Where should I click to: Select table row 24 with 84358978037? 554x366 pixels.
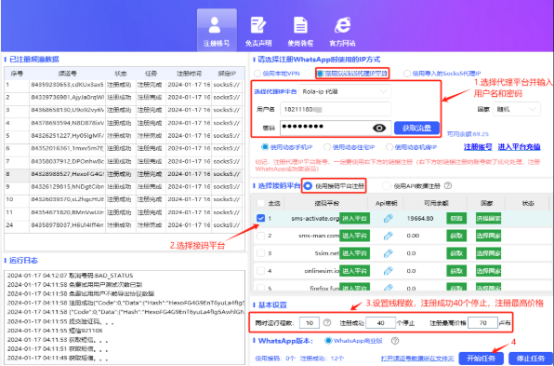(x=124, y=225)
